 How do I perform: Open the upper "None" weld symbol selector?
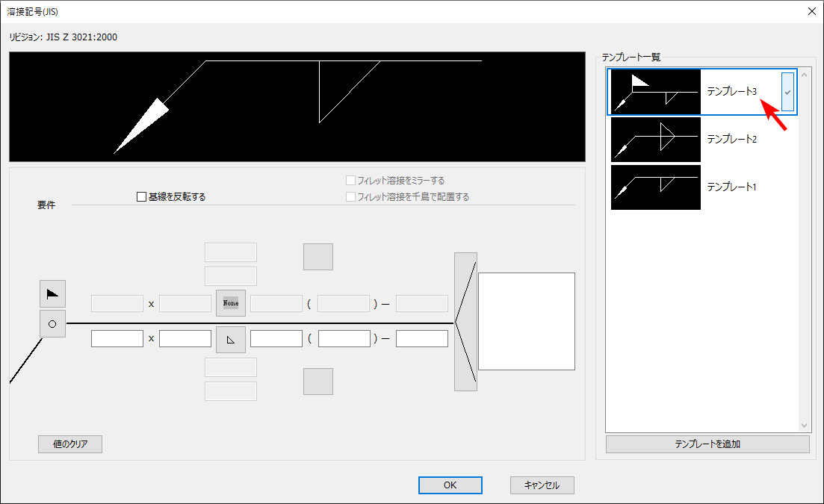[231, 303]
